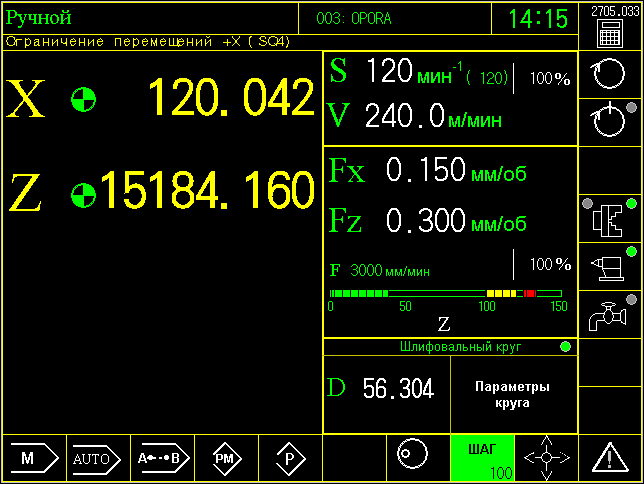Viewport: 644px width, 484px height.
Task: Open the jog direction arrows icon
Action: coord(547,458)
